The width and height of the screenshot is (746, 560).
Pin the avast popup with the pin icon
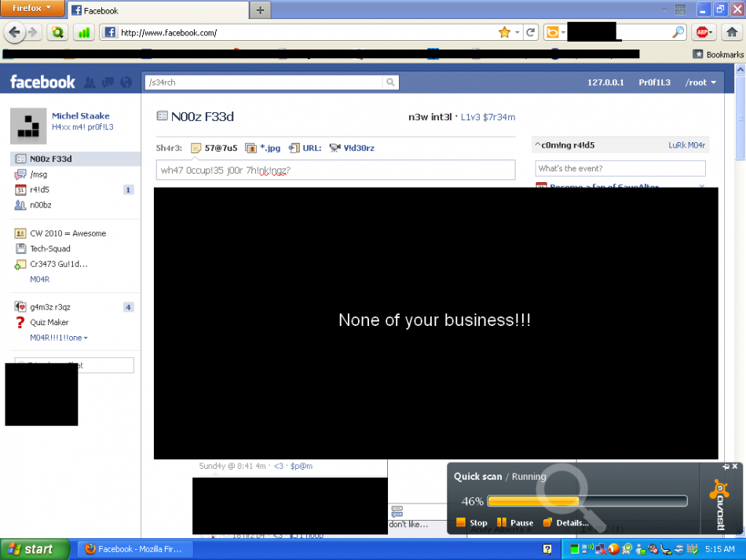click(726, 467)
